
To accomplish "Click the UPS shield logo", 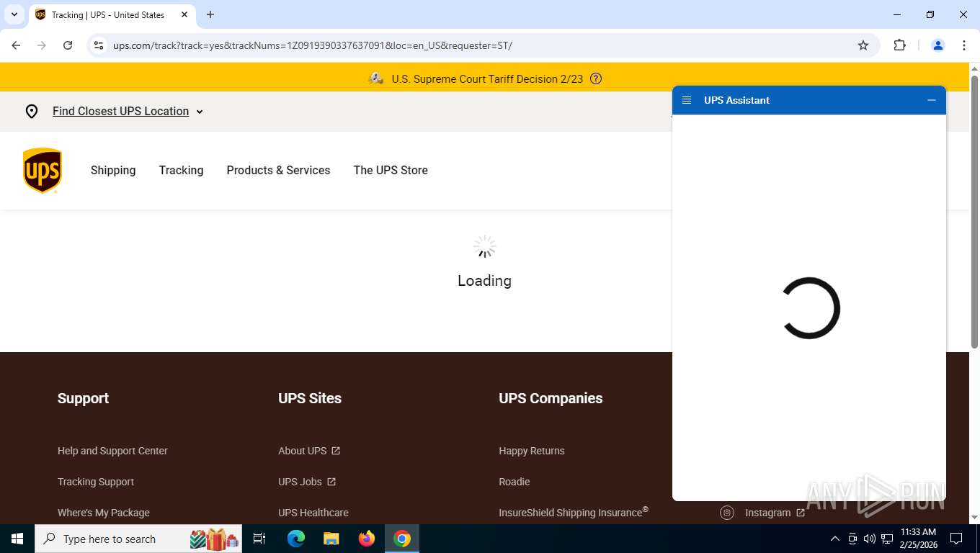I will (43, 171).
